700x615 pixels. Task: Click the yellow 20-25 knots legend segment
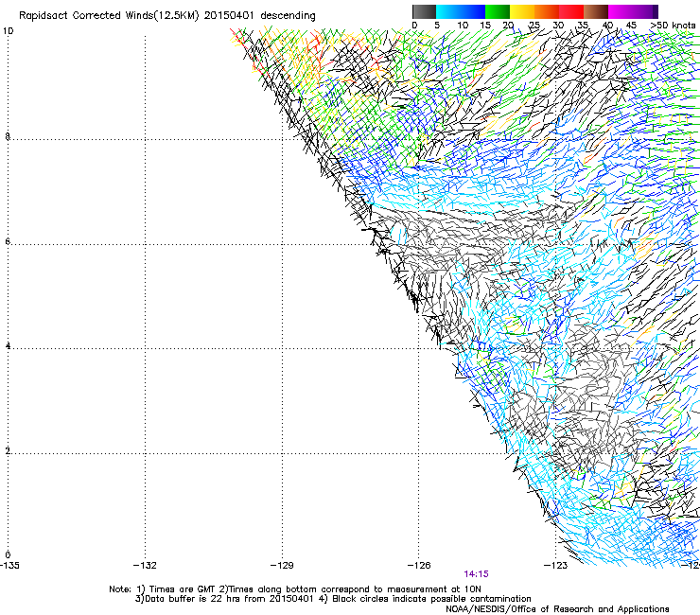click(x=522, y=11)
